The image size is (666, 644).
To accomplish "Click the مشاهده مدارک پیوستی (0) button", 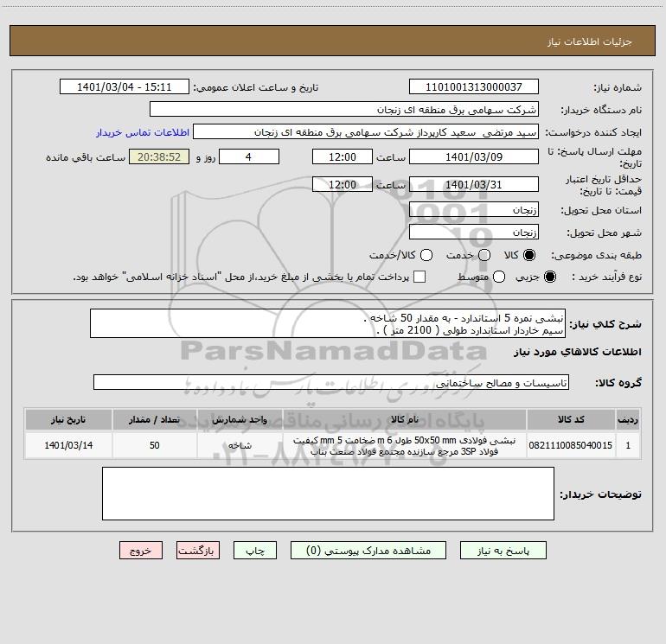I will (368, 551).
